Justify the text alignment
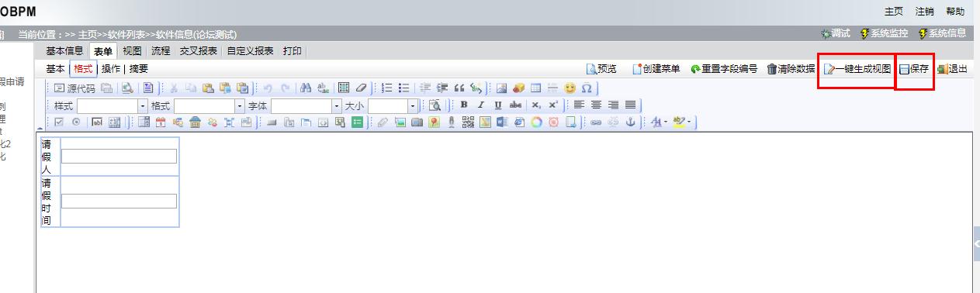Viewport: 980px width, 293px height. tap(630, 105)
